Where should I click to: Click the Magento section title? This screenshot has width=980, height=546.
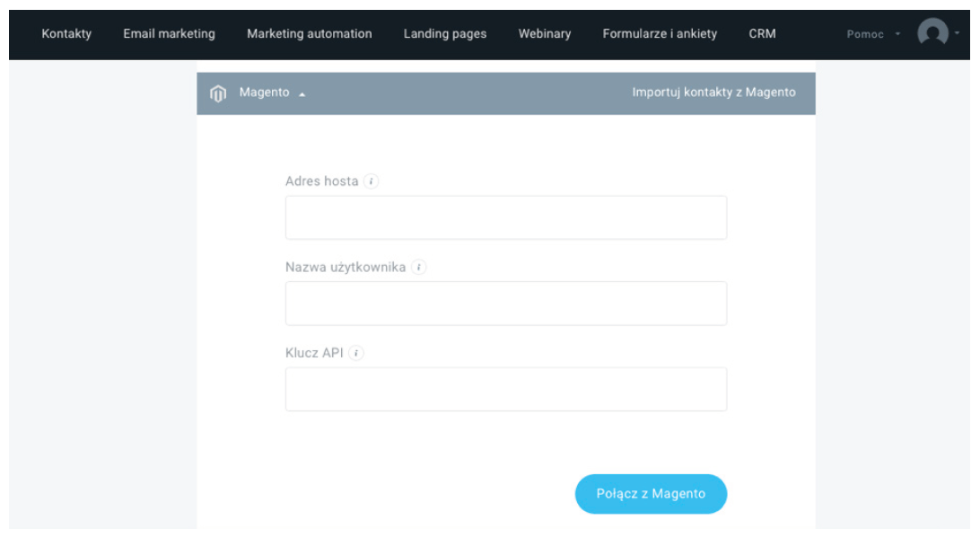(x=265, y=92)
